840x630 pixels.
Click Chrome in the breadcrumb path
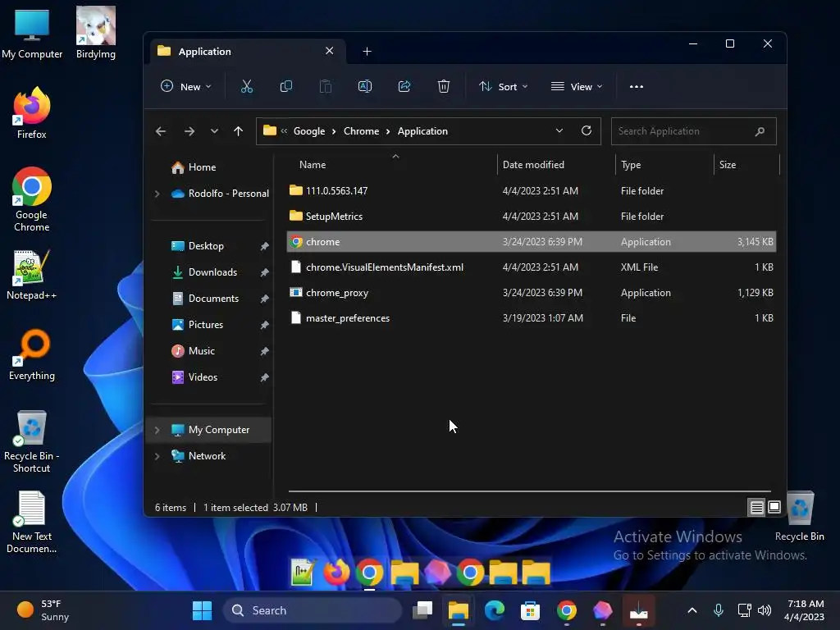point(361,131)
